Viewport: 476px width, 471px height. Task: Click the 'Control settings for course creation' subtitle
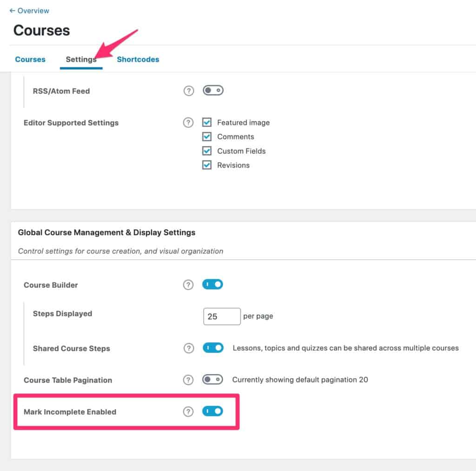[x=120, y=251]
